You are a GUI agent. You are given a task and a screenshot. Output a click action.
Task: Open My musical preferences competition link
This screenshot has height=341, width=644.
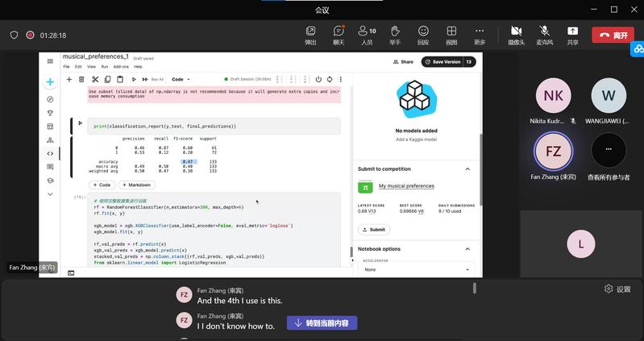pos(406,186)
